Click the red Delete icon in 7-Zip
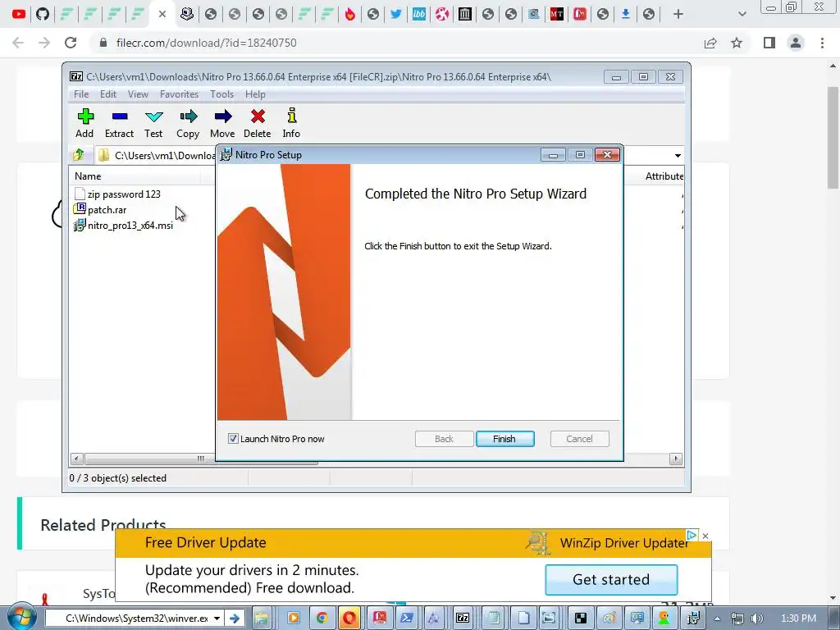Viewport: 840px width, 630px height. 258,123
